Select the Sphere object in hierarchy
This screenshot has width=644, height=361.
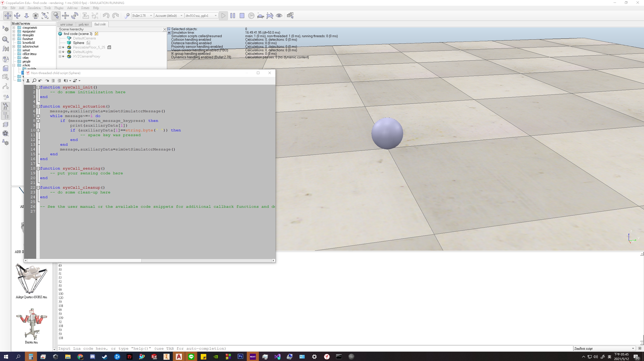78,43
